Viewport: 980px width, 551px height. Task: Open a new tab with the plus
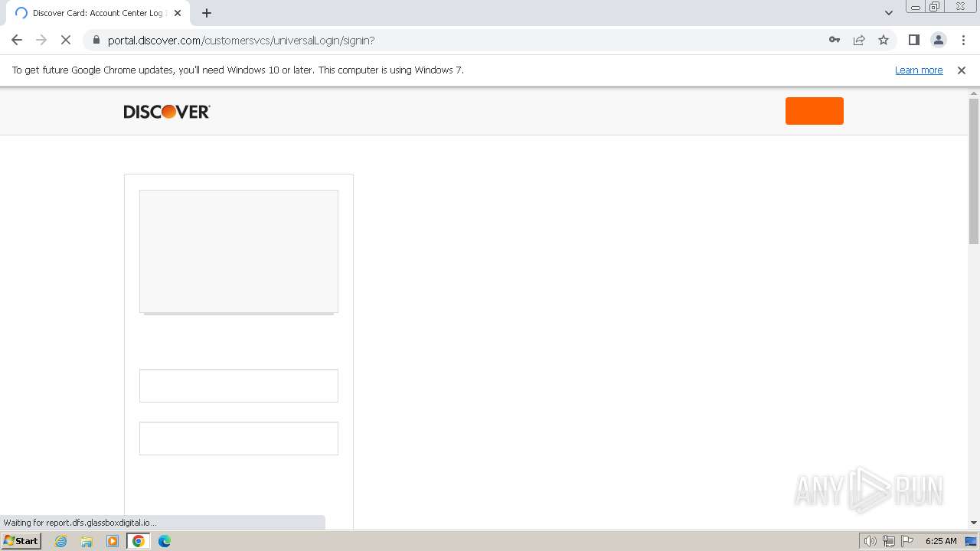207,13
